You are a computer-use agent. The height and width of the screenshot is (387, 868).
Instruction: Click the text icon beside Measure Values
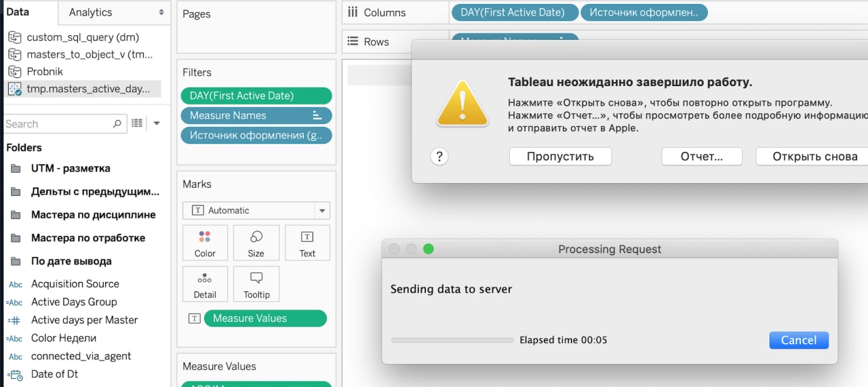194,318
